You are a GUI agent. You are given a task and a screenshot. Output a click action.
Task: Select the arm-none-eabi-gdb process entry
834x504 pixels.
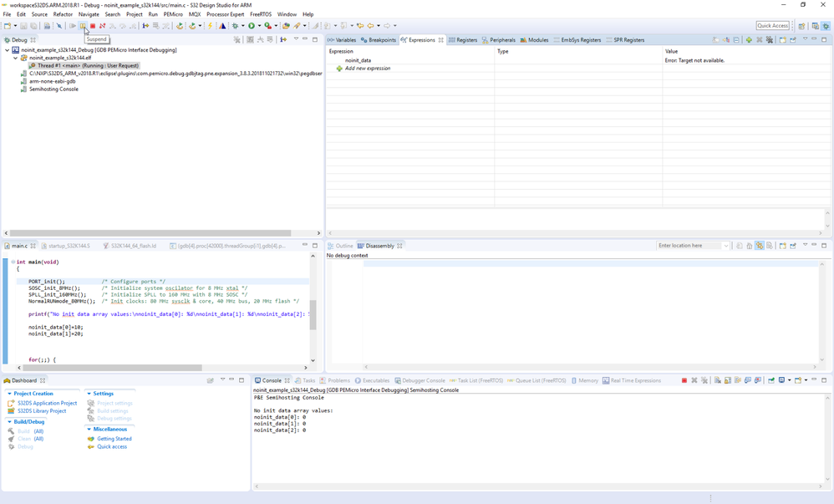coord(52,81)
